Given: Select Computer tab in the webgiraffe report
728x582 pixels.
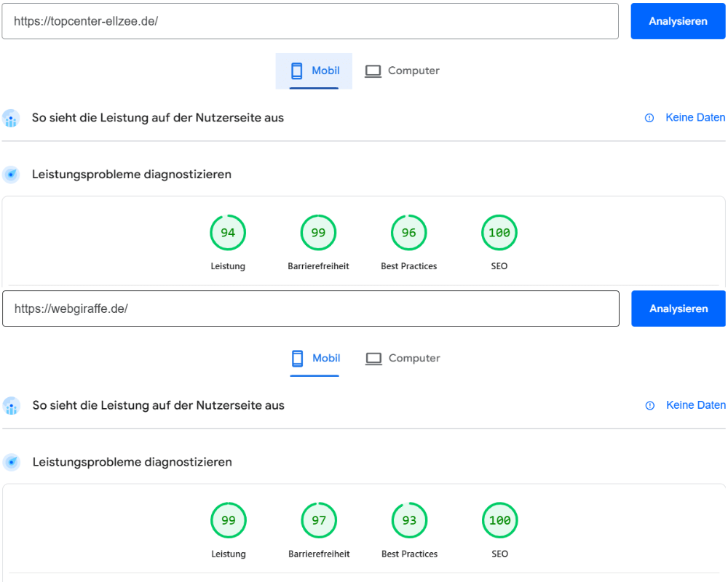Looking at the screenshot, I should (403, 359).
